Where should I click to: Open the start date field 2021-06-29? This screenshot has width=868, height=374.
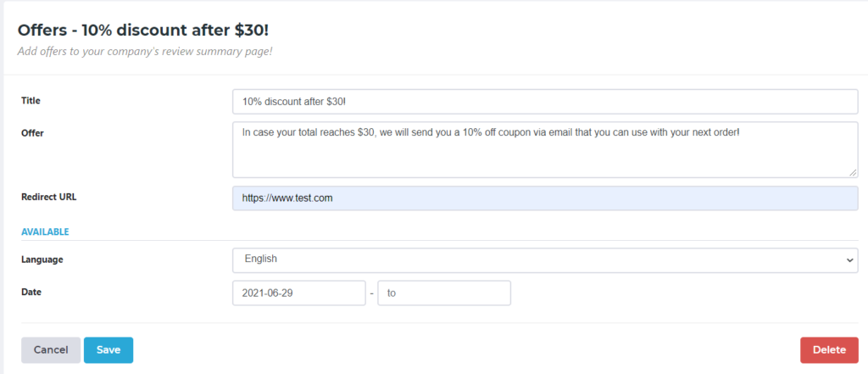coord(298,293)
